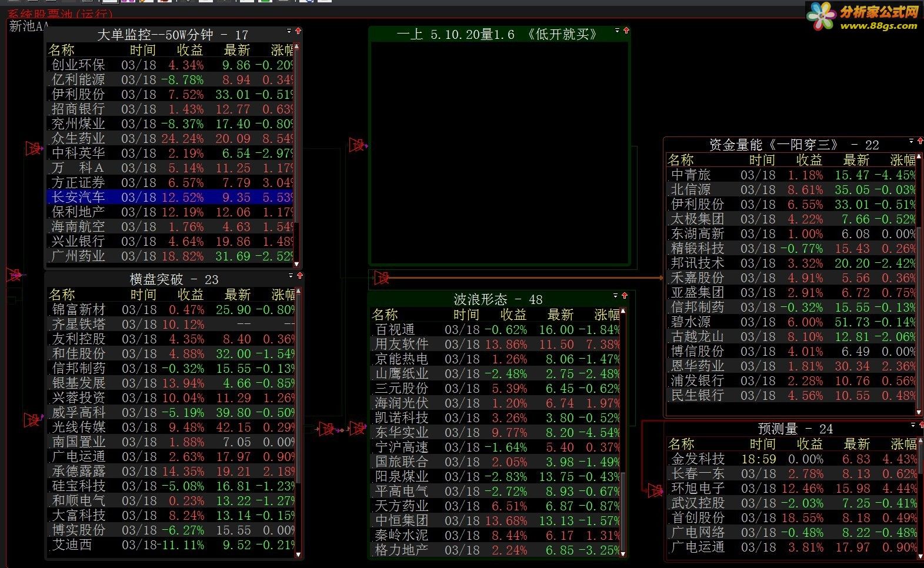The image size is (924, 568).
Task: Sort 预测量 list by 最新 column header
Action: [x=857, y=444]
